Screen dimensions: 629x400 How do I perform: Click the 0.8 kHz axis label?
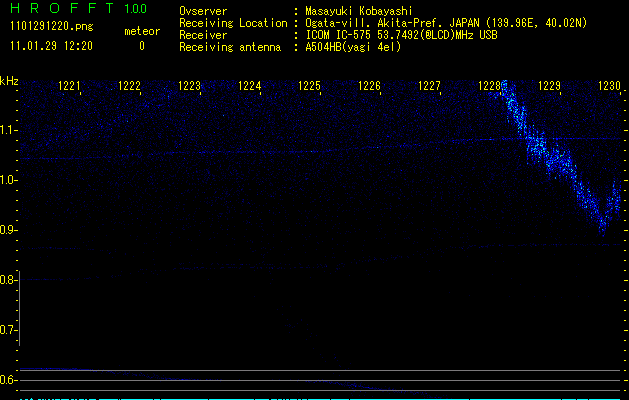click(x=7, y=280)
